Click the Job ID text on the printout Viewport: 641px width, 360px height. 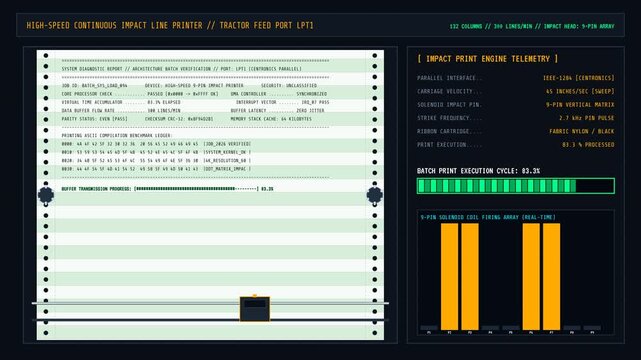coord(94,86)
